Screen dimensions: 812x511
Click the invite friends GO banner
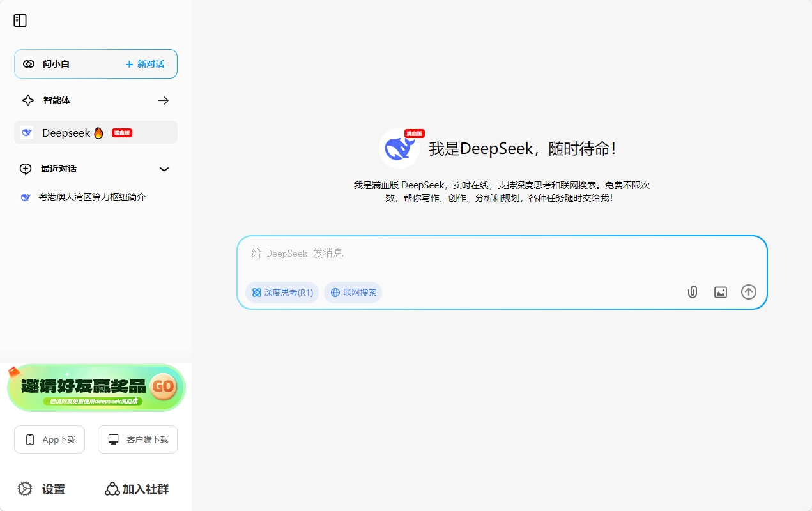pos(96,388)
